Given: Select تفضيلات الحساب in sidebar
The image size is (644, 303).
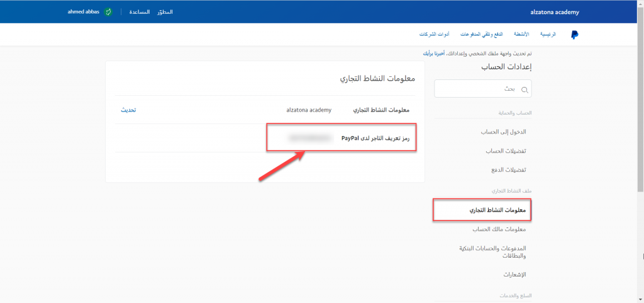Looking at the screenshot, I should coord(506,151).
